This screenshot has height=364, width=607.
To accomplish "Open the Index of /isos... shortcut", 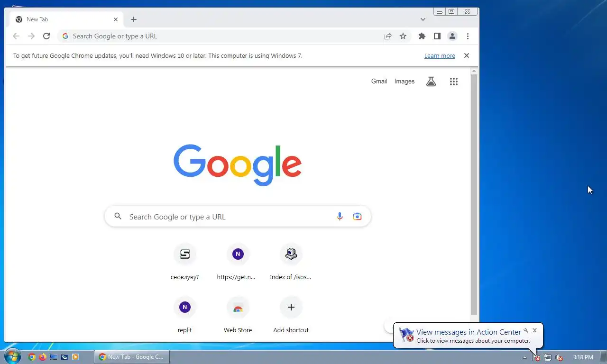I will (291, 262).
